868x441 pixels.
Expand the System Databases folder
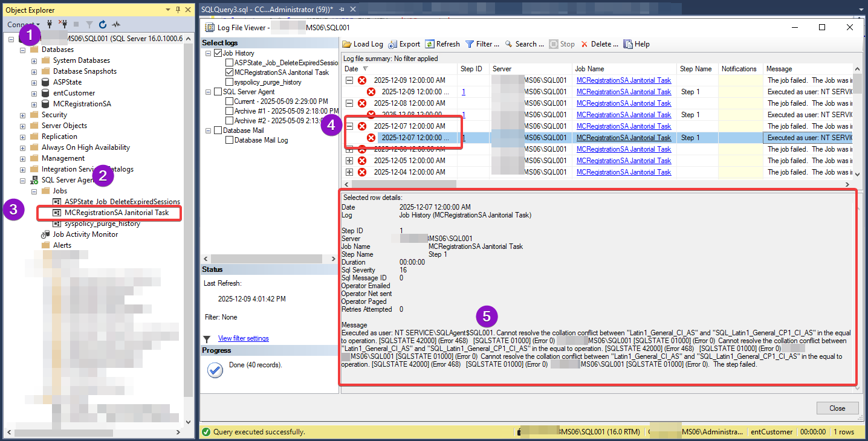(34, 60)
